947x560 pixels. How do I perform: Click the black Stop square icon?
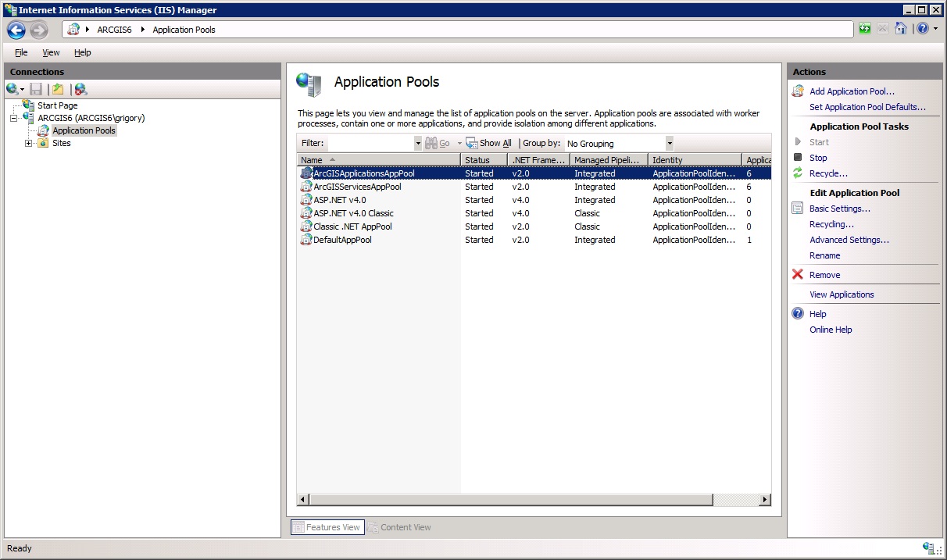click(x=798, y=158)
